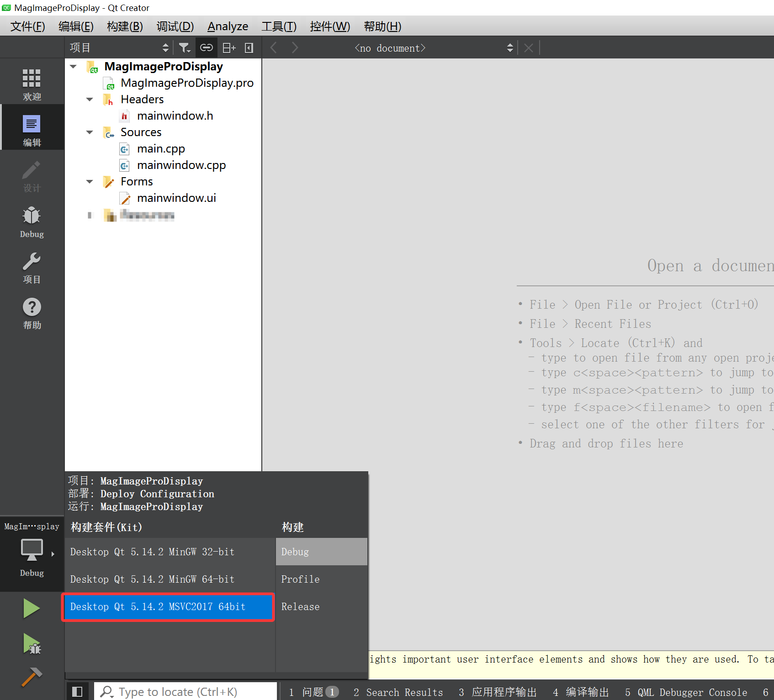Viewport: 774px width, 700px height.
Task: Select mainwindow.h in the tree
Action: click(175, 116)
